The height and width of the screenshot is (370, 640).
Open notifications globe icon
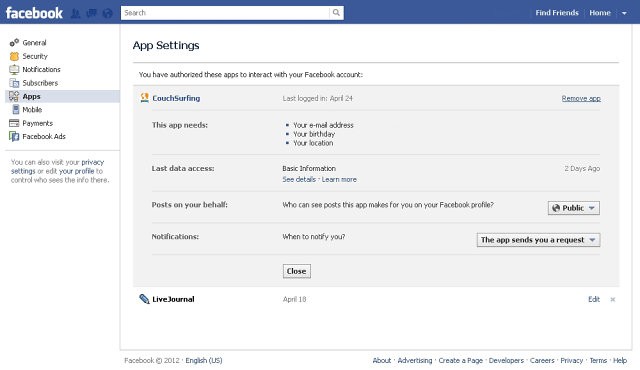tap(107, 13)
